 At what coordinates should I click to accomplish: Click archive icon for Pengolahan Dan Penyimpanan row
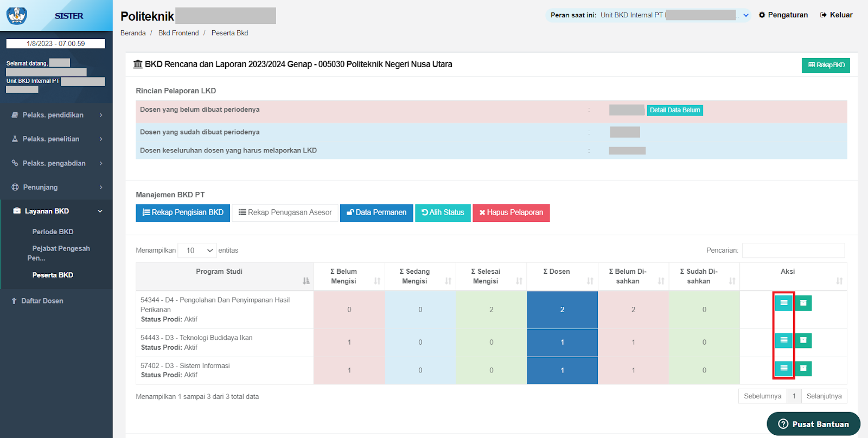click(803, 302)
